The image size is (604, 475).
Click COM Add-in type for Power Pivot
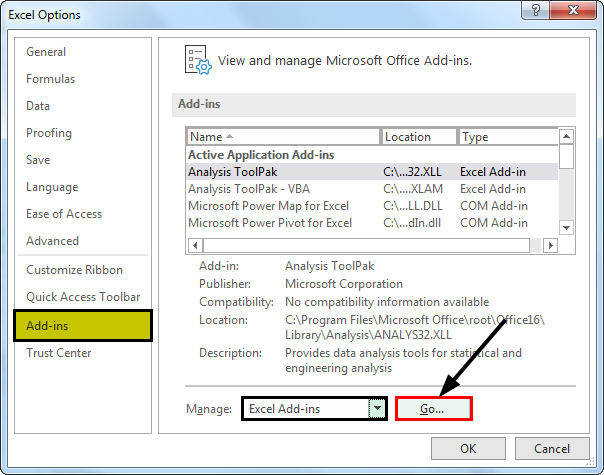494,223
